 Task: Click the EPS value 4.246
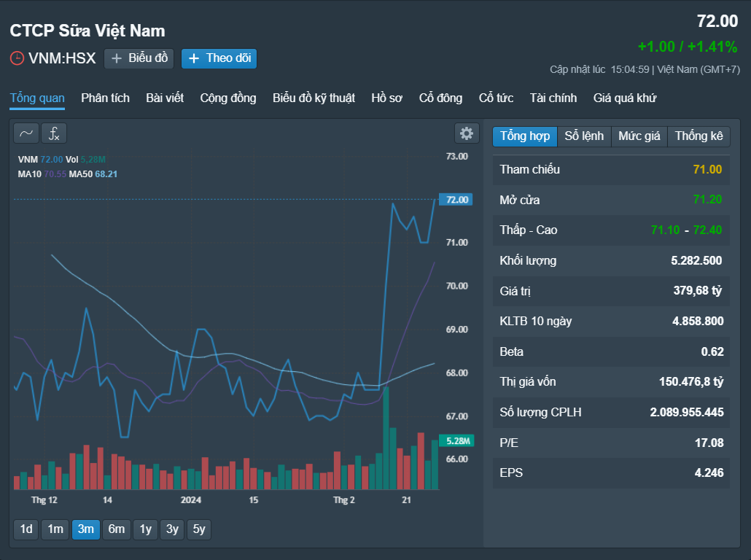(709, 472)
